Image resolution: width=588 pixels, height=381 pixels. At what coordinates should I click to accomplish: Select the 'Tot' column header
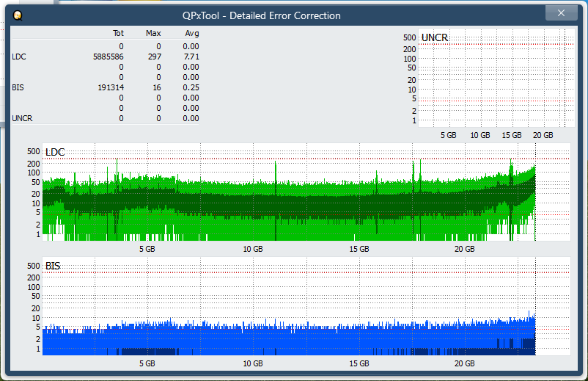coord(118,34)
